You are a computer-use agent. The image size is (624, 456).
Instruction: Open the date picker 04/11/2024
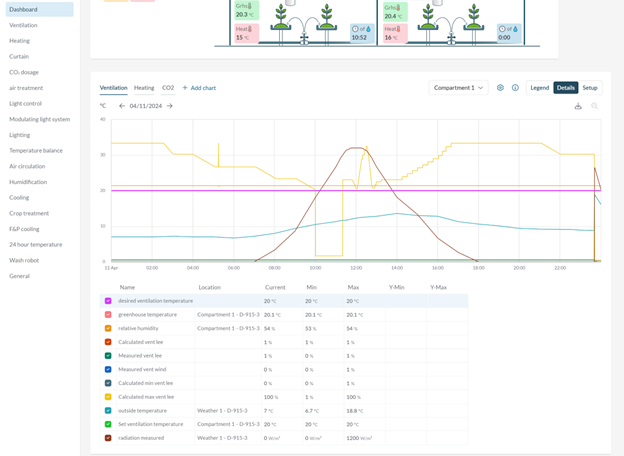[x=146, y=106]
